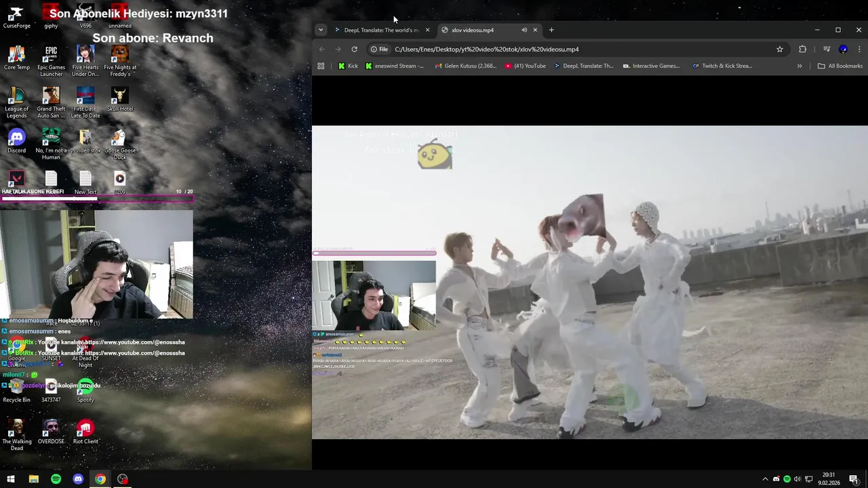The image size is (868, 488).
Task: Open the Gelen Kutusu Gmail bookmark
Action: (466, 66)
